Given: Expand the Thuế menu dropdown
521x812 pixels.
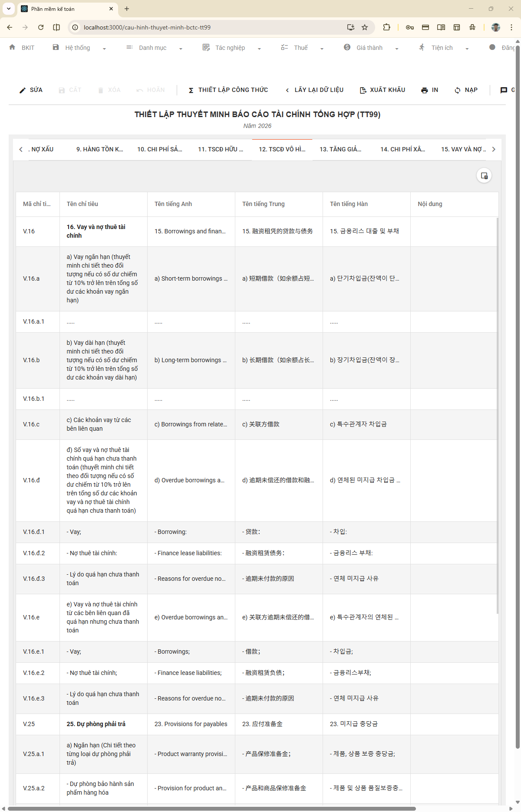Looking at the screenshot, I should 322,49.
